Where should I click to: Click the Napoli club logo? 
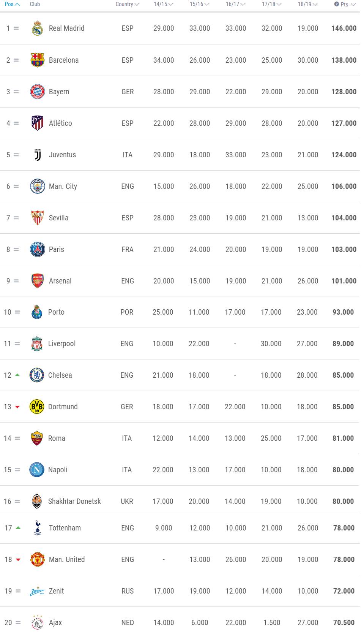(36, 470)
